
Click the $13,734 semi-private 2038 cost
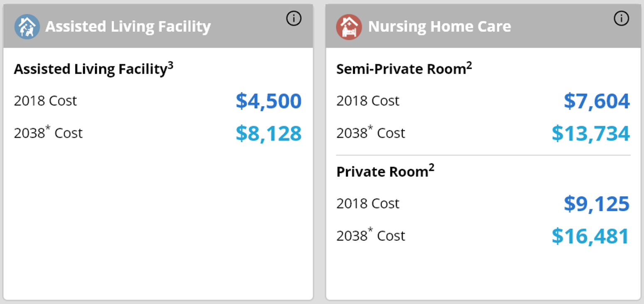pyautogui.click(x=591, y=133)
